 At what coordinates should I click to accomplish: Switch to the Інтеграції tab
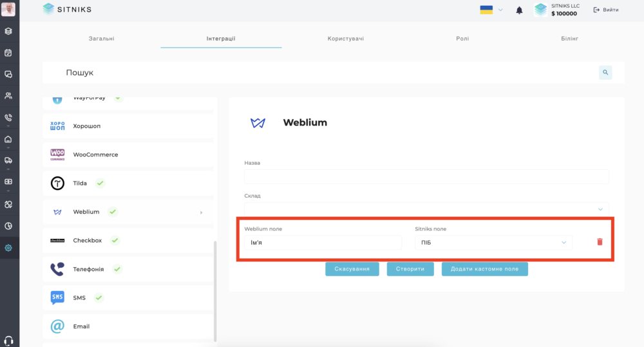(221, 39)
